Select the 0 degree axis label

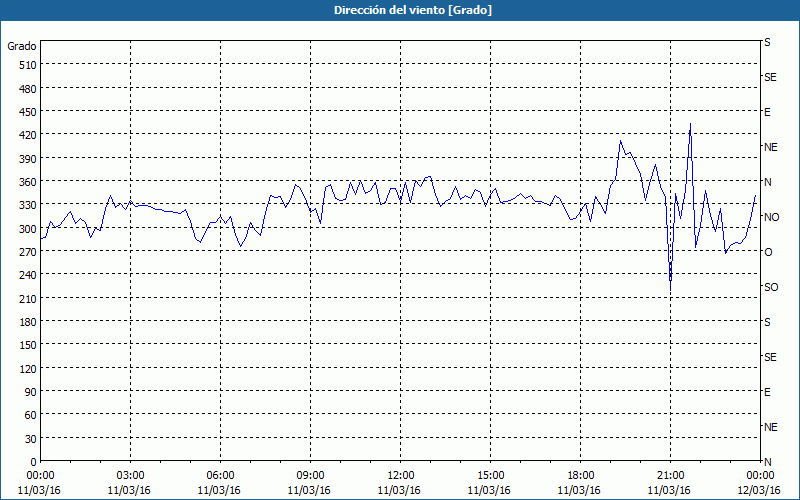[34, 462]
